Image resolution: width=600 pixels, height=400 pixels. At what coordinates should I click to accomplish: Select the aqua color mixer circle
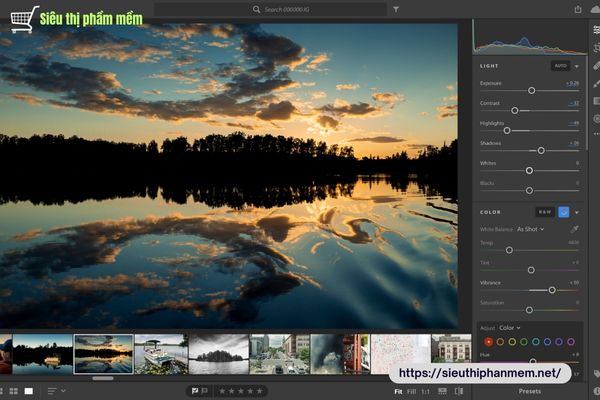point(536,341)
